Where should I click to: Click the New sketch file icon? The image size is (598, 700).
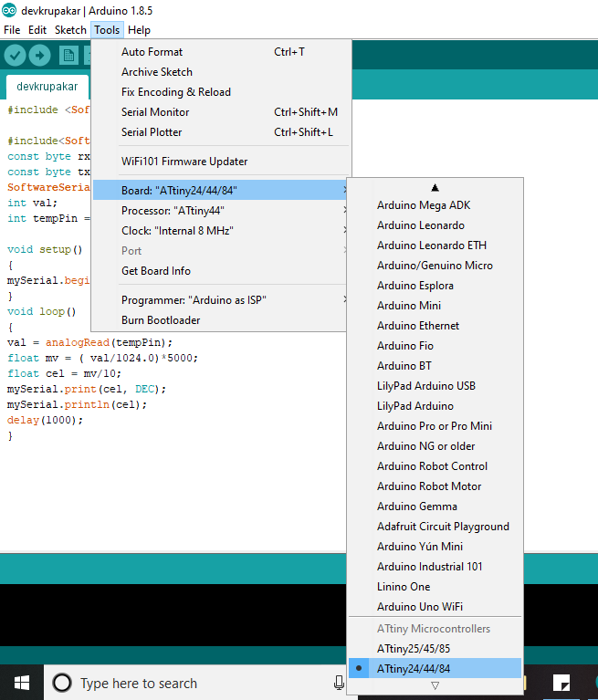pos(68,56)
